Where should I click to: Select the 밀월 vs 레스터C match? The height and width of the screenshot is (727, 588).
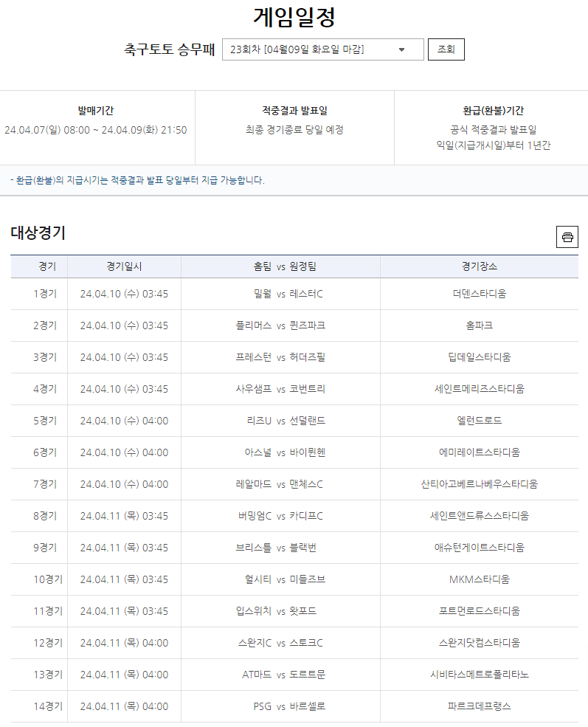[x=280, y=294]
